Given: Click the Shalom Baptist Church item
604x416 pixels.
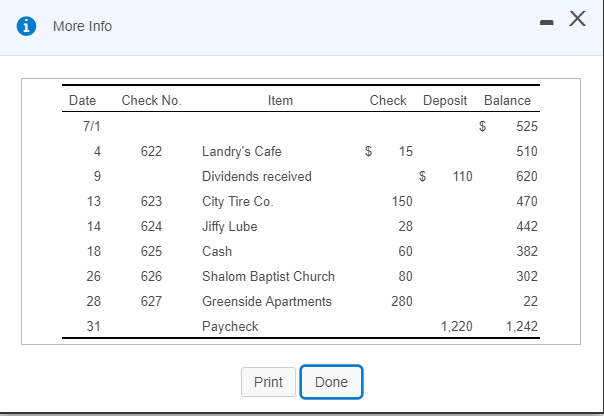Looking at the screenshot, I should [x=268, y=277].
